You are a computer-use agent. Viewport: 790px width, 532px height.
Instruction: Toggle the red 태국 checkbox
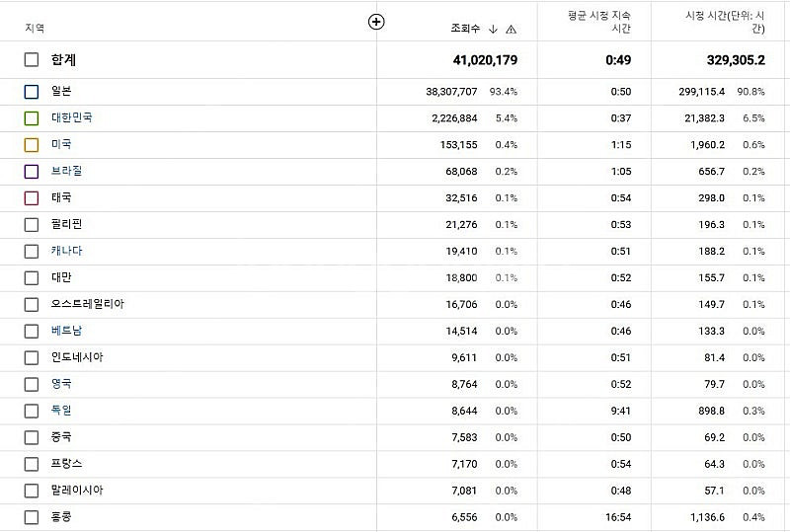click(x=32, y=198)
